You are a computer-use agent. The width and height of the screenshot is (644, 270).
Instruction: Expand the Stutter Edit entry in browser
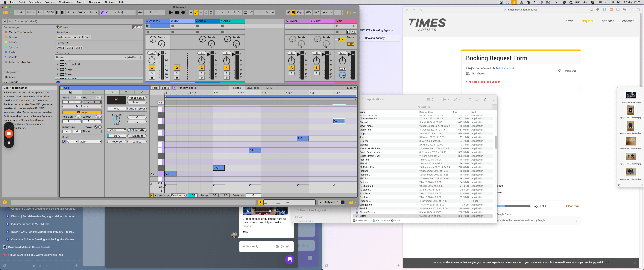pyautogui.click(x=58, y=64)
